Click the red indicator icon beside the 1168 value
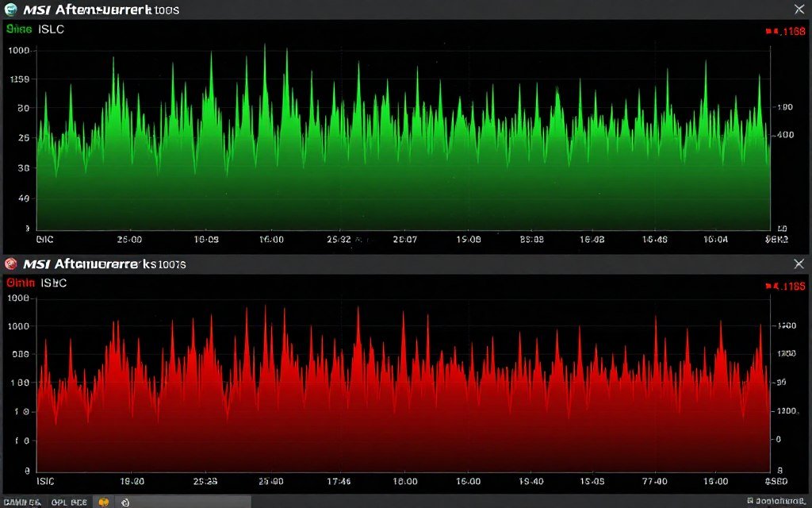812x508 pixels. coord(770,30)
